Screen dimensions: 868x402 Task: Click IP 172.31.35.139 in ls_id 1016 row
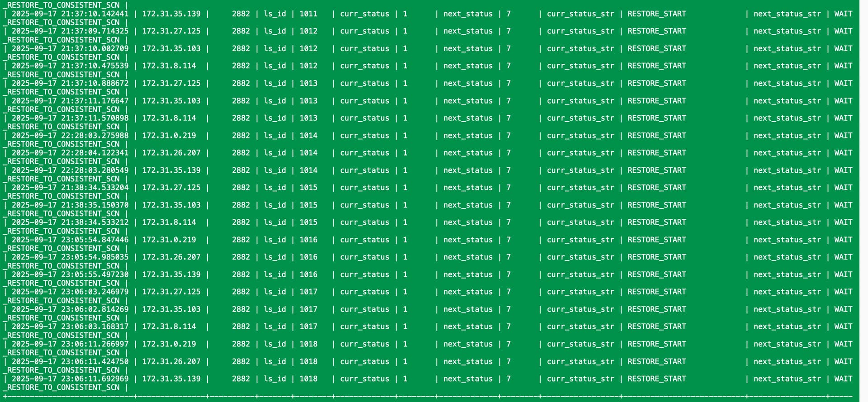171,274
